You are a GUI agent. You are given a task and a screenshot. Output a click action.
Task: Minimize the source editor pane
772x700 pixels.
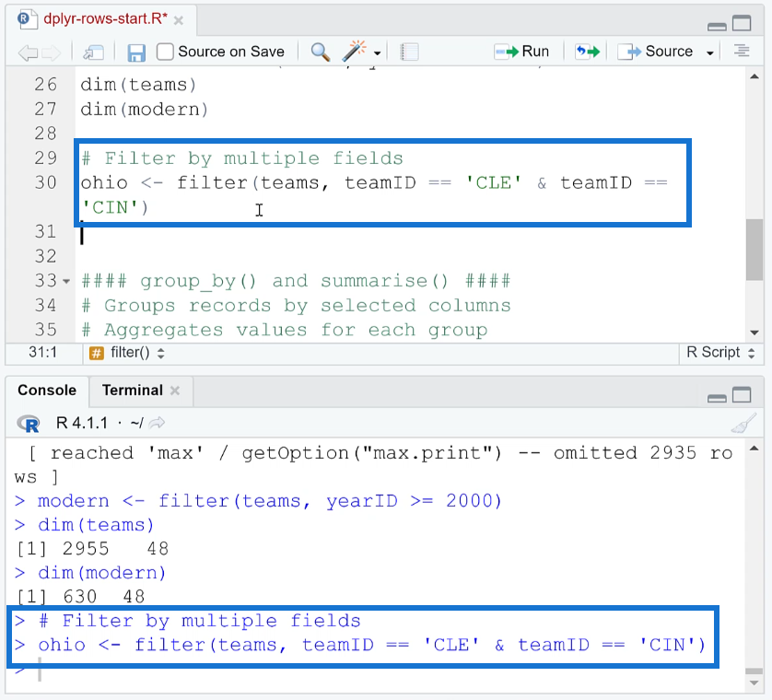(x=717, y=26)
